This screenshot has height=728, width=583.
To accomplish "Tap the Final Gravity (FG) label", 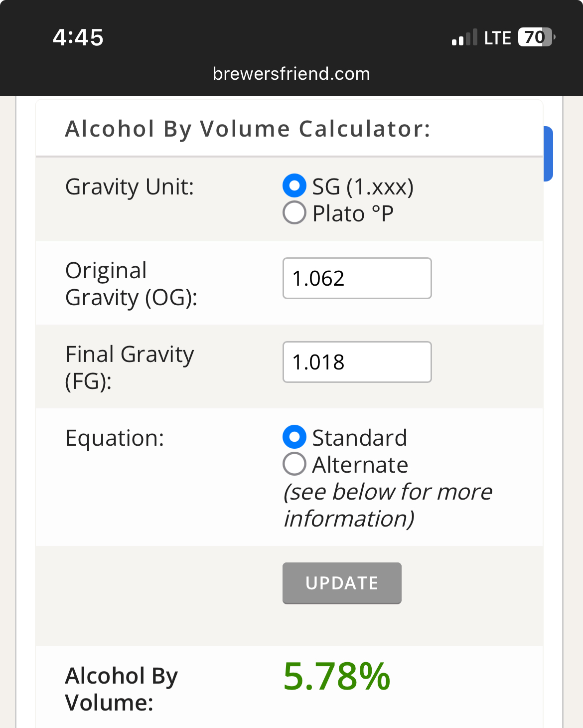I will (130, 367).
